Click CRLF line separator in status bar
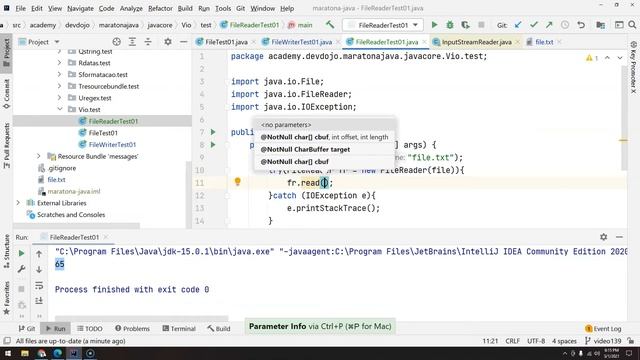640x360 pixels. [x=512, y=341]
